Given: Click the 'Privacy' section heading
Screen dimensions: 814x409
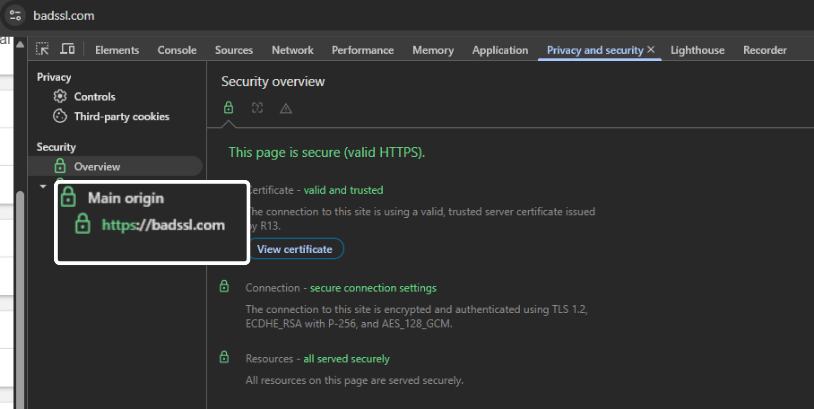Looking at the screenshot, I should 54,77.
